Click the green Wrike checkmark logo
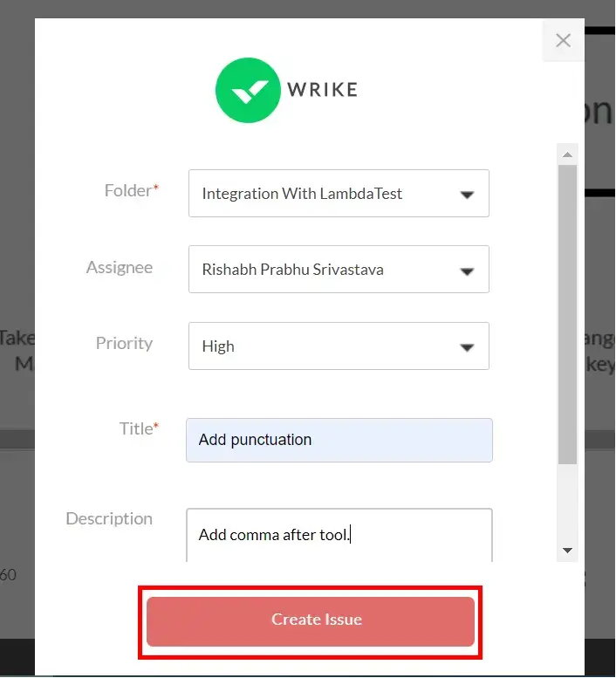This screenshot has height=678, width=616. coord(248,90)
